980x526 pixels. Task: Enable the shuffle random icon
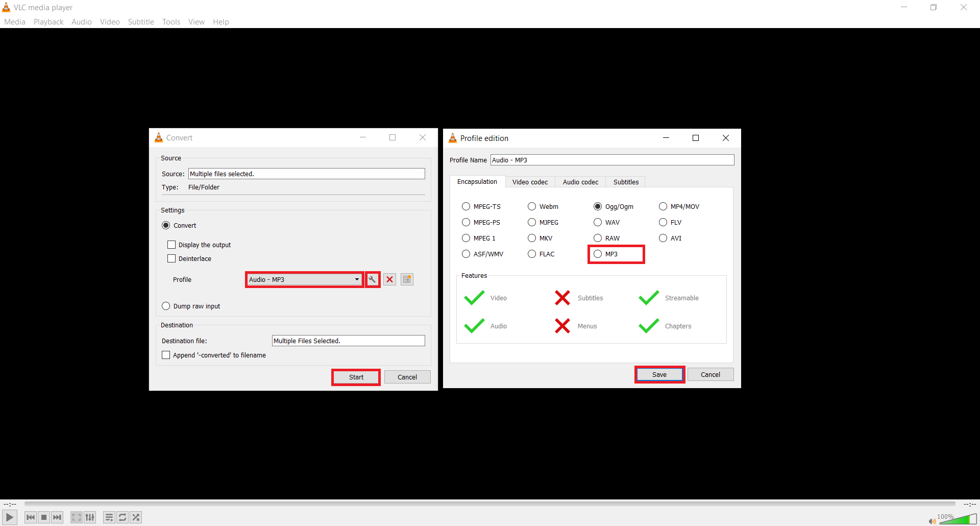coord(136,517)
